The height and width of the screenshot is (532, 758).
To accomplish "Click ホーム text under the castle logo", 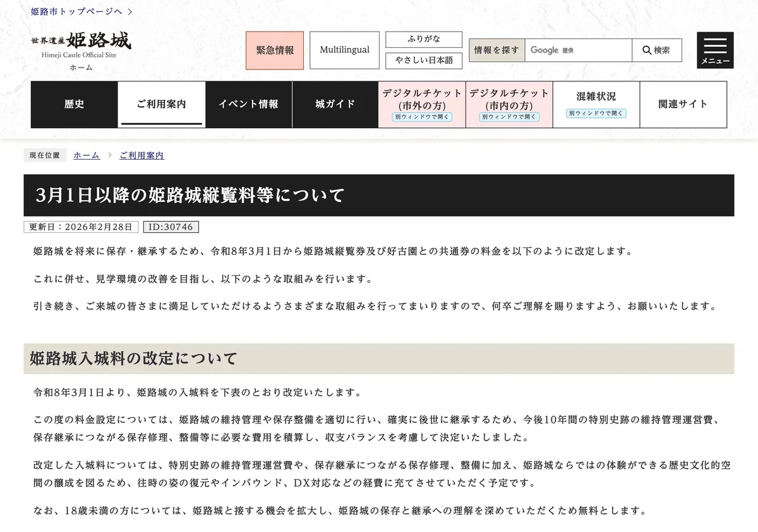I will pos(81,68).
